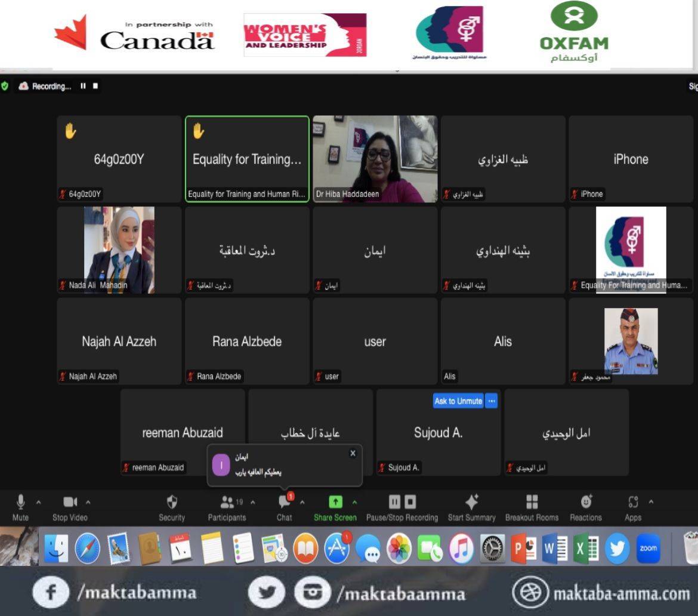Open Safari from the Dock
The height and width of the screenshot is (616, 698).
pos(87,547)
